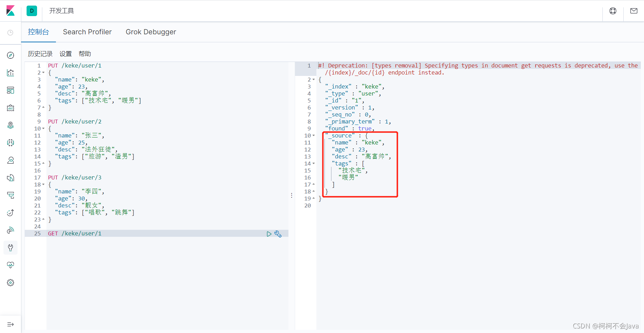Toggle fold arrow on output line 17
The height and width of the screenshot is (333, 644).
point(314,184)
